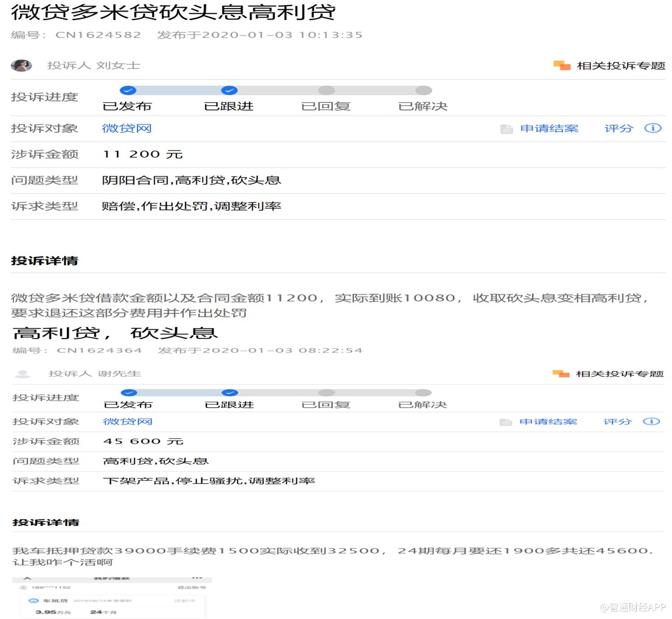The width and height of the screenshot is (672, 619).
Task: Select the gray 已解决 dot on first complaint
Action: pyautogui.click(x=423, y=89)
